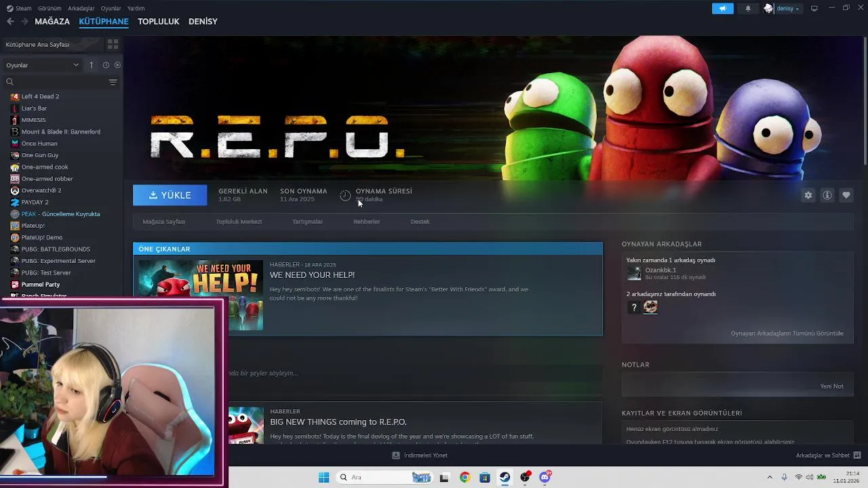Click the megaphone announcements button
868x488 pixels.
pos(723,8)
